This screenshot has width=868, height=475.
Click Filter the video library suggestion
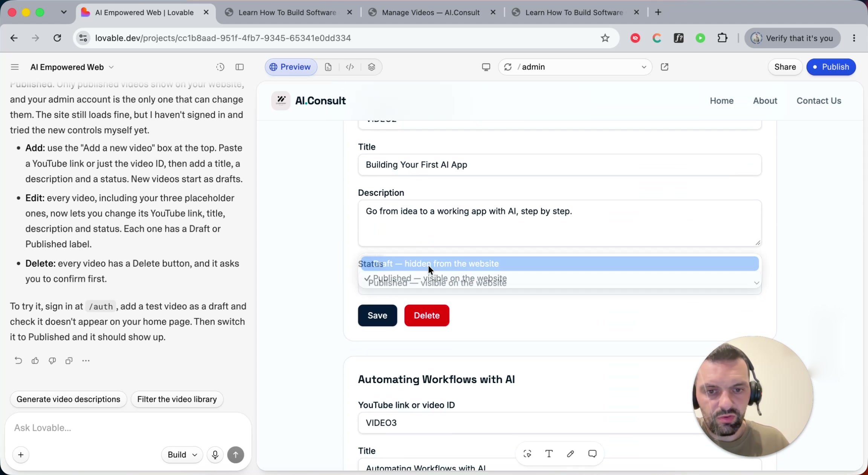click(177, 399)
